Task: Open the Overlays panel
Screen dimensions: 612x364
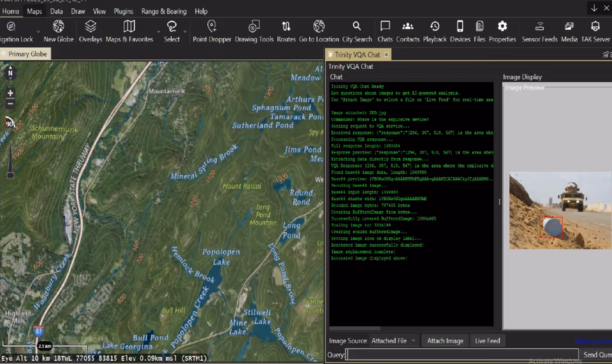Action: (x=91, y=31)
